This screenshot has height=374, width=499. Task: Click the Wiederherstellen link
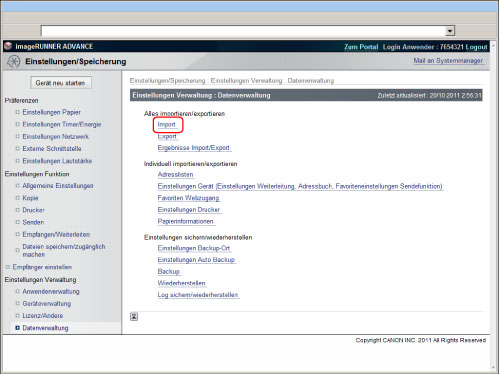tap(181, 283)
